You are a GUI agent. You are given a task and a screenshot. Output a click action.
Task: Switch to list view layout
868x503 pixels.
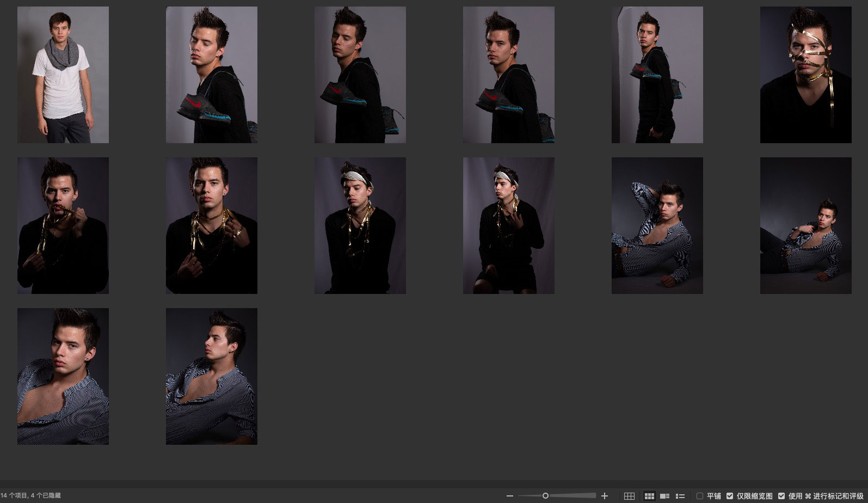[x=680, y=496]
